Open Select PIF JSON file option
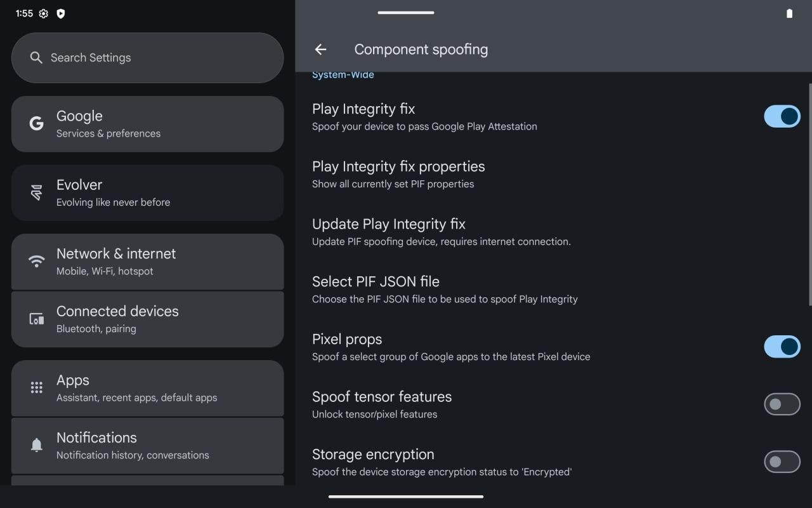812x508 pixels. click(x=553, y=290)
